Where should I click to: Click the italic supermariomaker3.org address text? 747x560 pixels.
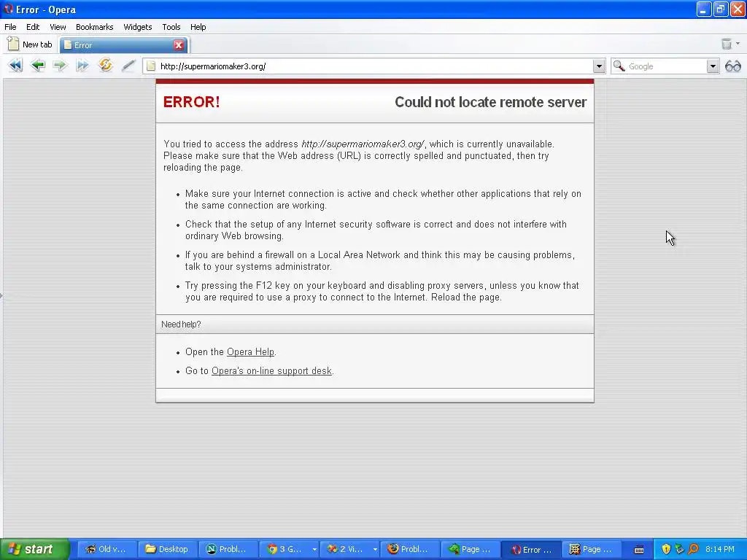pyautogui.click(x=363, y=144)
